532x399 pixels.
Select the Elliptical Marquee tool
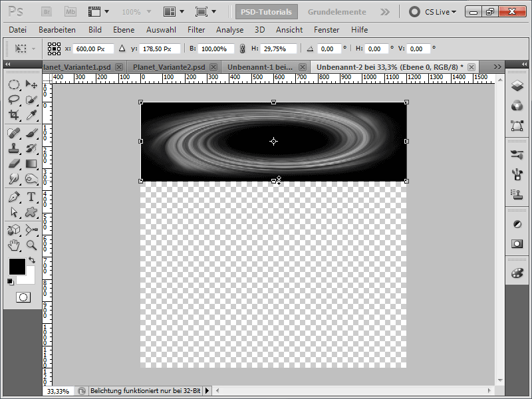click(14, 84)
